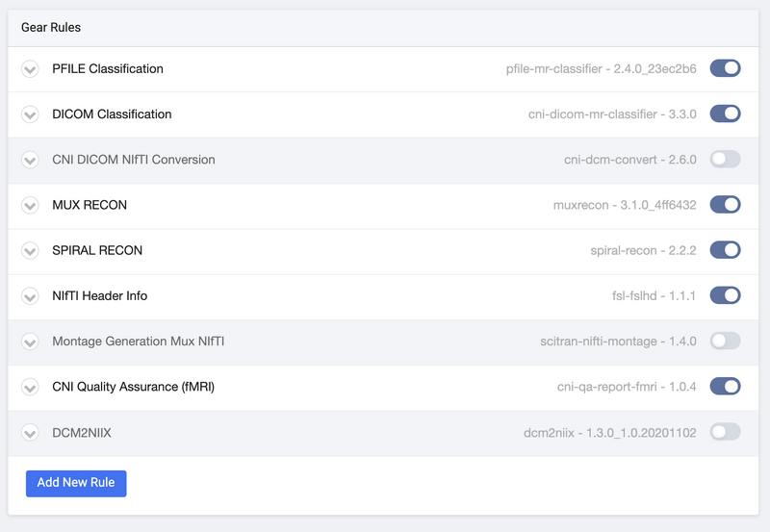Click the MUX RECON rule name

(90, 205)
